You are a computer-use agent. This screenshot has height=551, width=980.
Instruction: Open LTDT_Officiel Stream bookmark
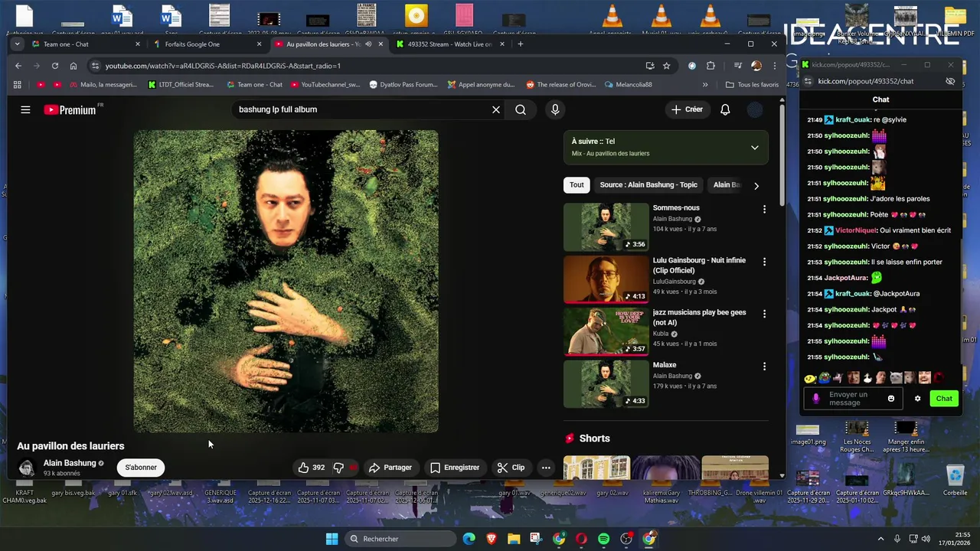click(181, 85)
